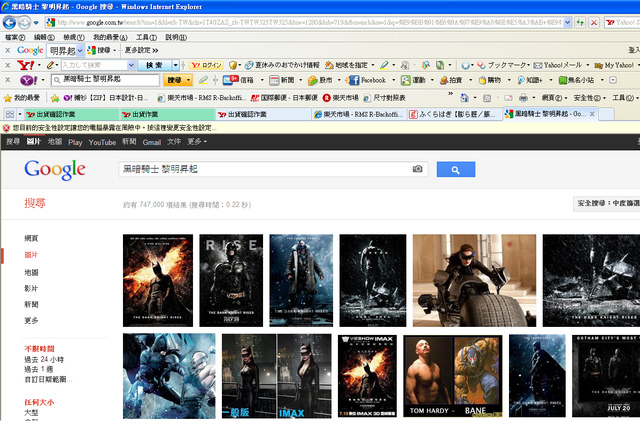Go back with the browser Back arrow

click(9, 22)
